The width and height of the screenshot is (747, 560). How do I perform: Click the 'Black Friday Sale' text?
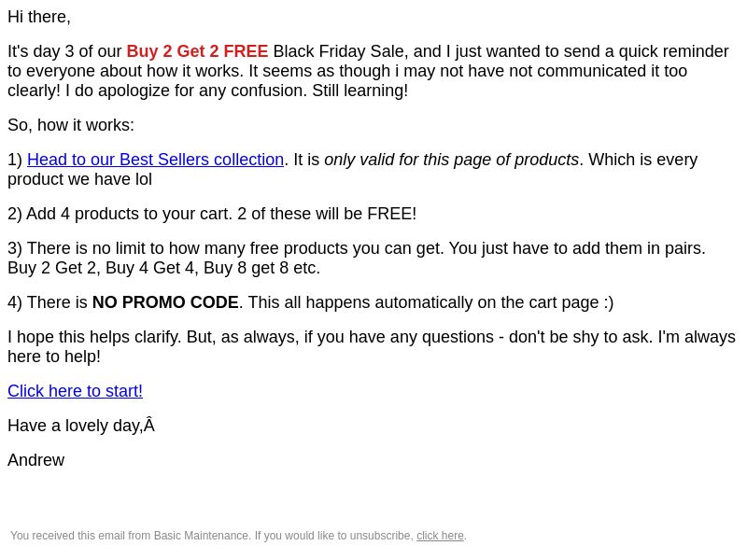click(338, 51)
